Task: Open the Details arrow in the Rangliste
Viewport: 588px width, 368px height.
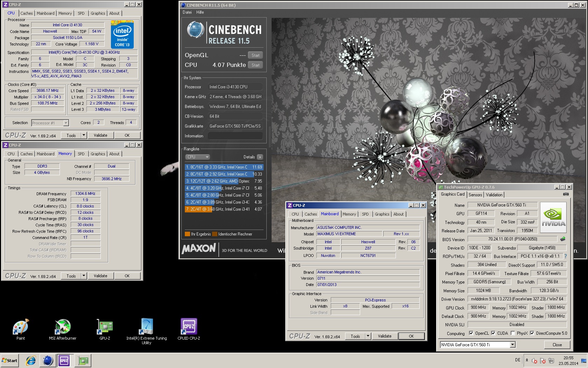Action: tap(260, 157)
